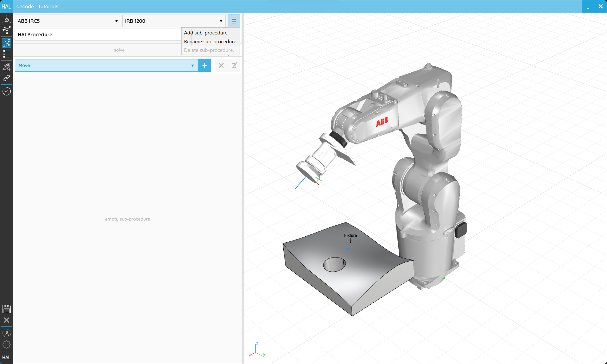The width and height of the screenshot is (607, 364).
Task: Click the HALProcedure name field
Action: [98, 34]
